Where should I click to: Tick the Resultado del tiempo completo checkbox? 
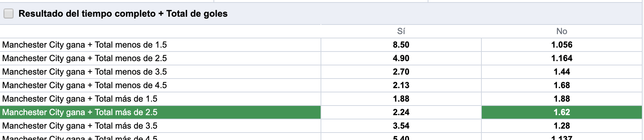[x=9, y=14]
